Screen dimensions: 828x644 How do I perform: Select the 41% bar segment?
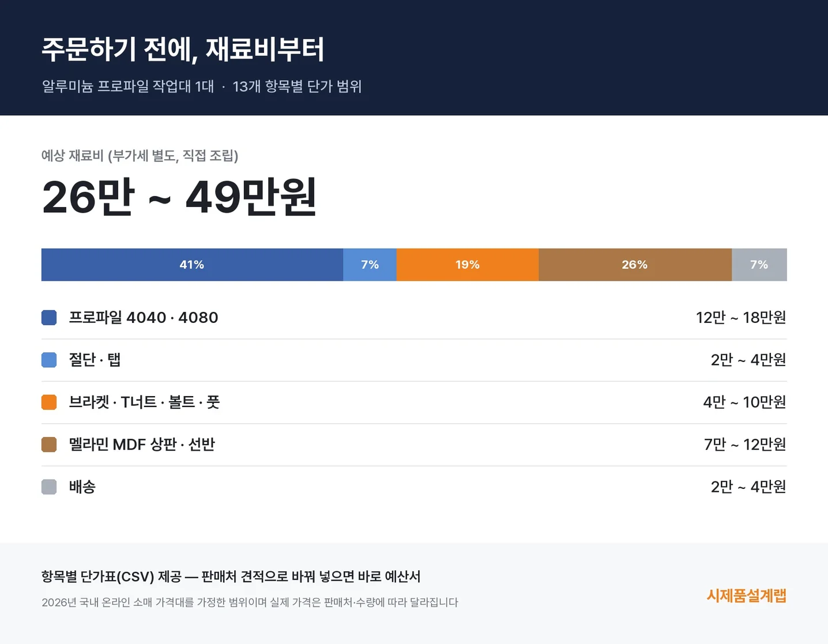[x=192, y=265]
